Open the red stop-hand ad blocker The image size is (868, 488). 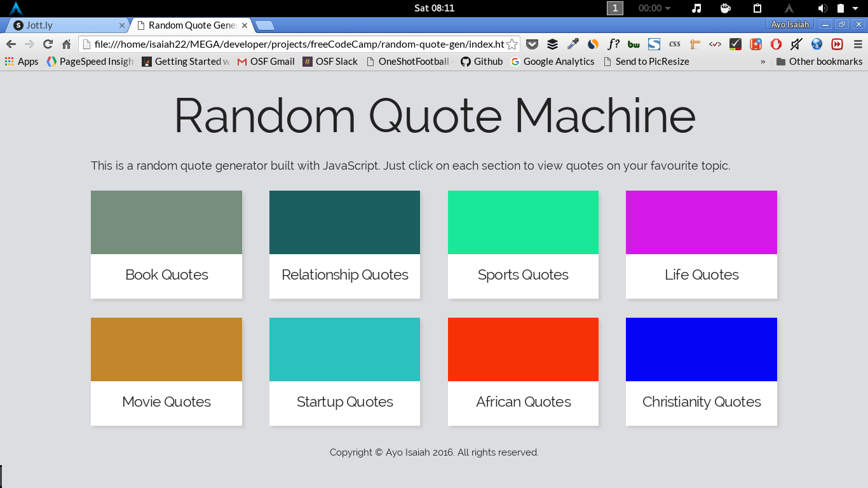(776, 44)
